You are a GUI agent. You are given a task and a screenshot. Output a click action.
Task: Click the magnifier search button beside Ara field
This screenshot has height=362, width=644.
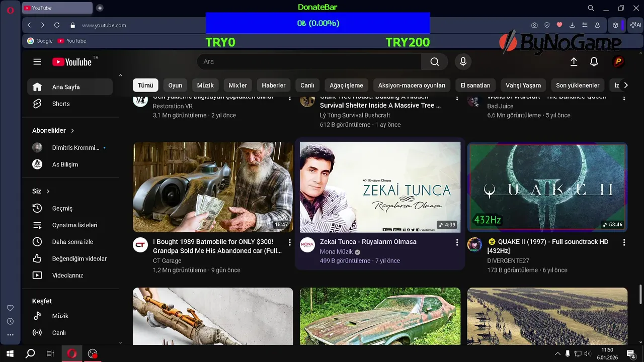[x=435, y=61]
